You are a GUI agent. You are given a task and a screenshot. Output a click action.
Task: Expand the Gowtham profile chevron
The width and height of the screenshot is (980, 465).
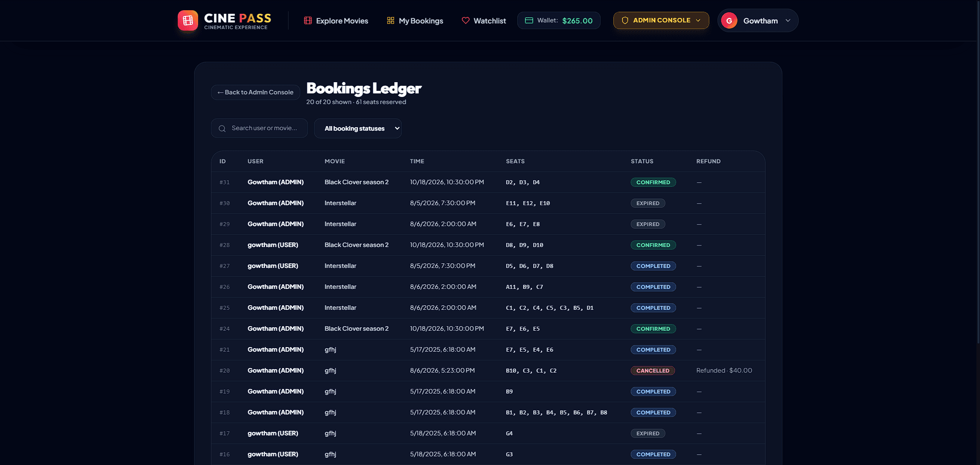click(788, 20)
